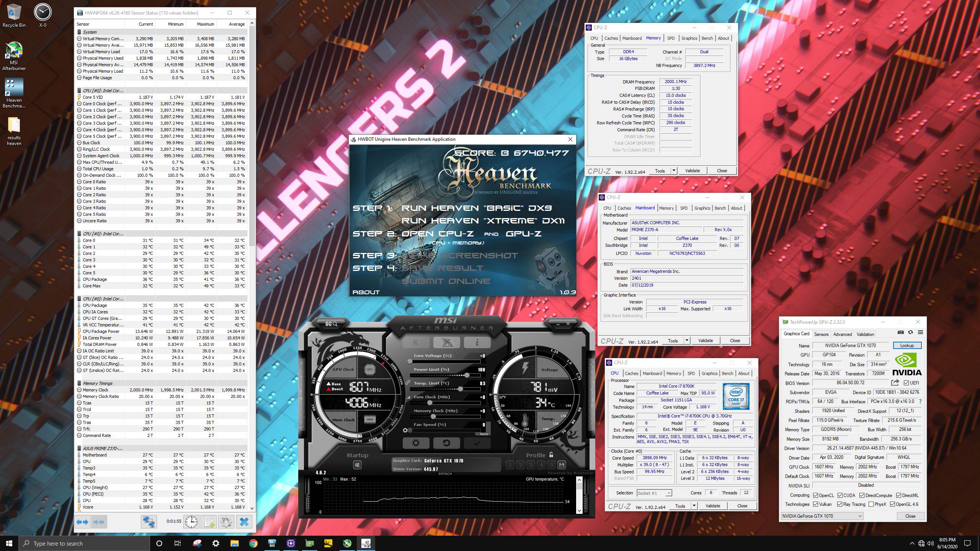This screenshot has height=551, width=980.
Task: Click Afterburner jet logo button
Action: (446, 342)
